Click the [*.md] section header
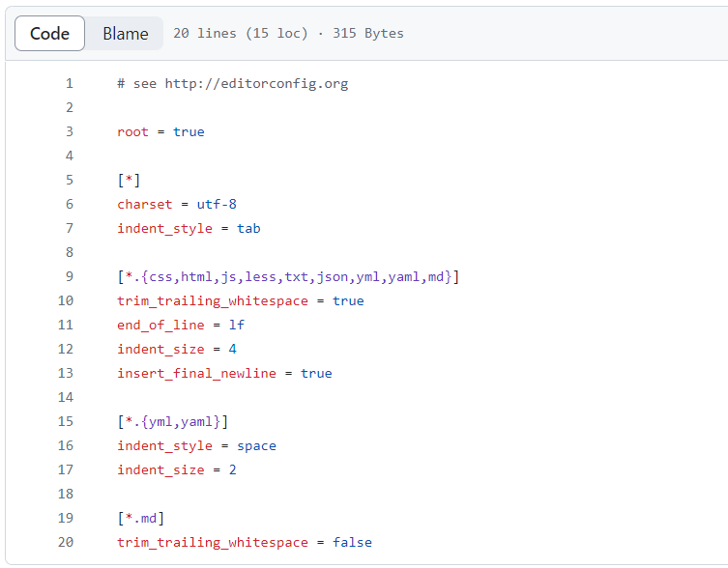Screen dimensions: 728x568 pyautogui.click(x=141, y=519)
